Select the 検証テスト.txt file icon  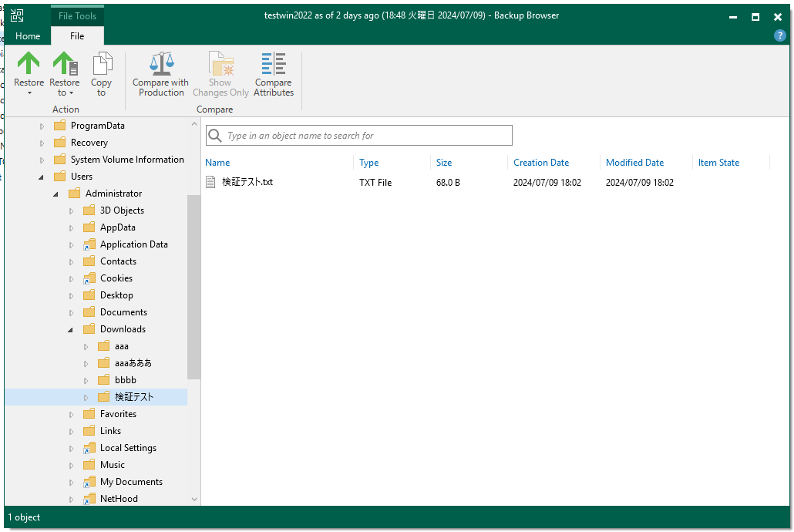click(x=210, y=182)
